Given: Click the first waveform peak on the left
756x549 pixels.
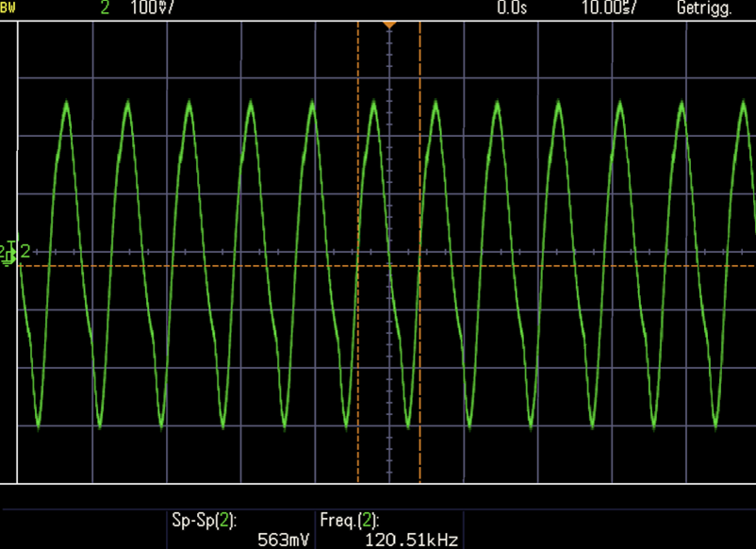Looking at the screenshot, I should (x=66, y=102).
